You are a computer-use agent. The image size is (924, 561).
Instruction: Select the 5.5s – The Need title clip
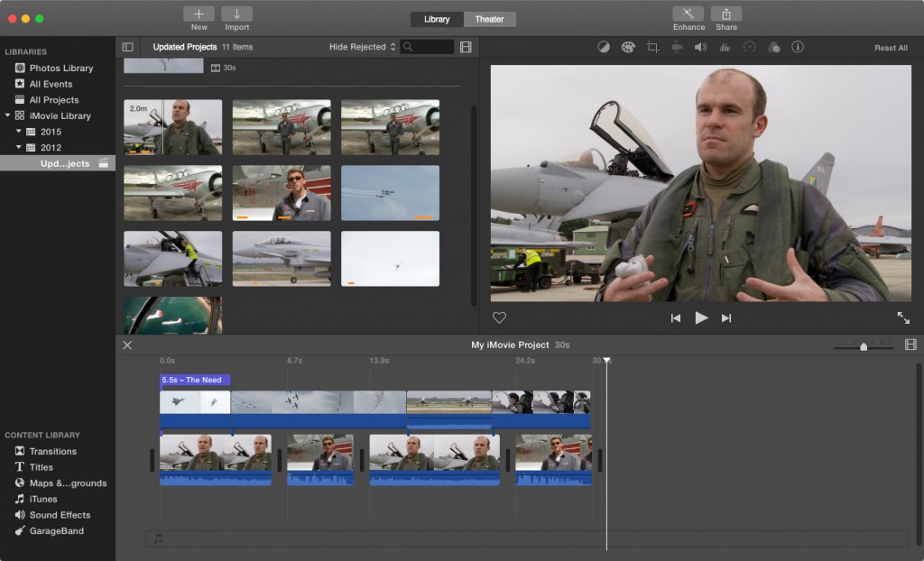[x=195, y=380]
